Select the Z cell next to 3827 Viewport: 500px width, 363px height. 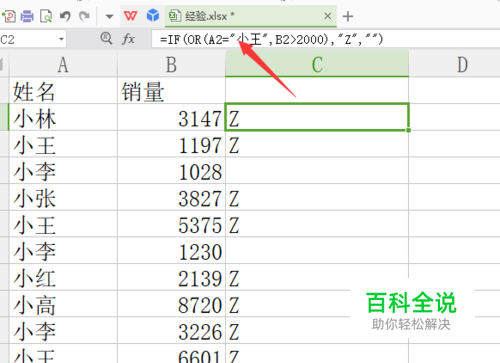[317, 197]
